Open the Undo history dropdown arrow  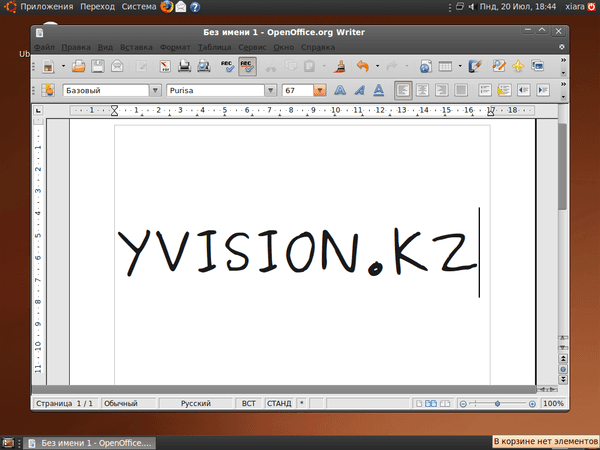377,66
